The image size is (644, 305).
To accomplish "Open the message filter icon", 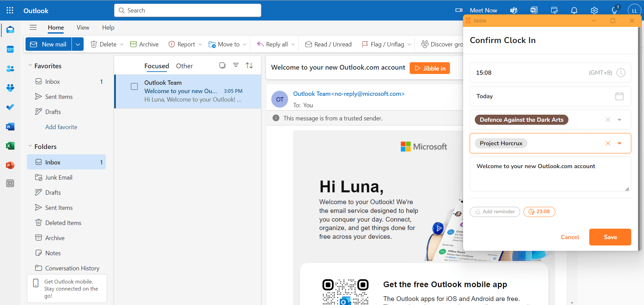I will point(236,65).
